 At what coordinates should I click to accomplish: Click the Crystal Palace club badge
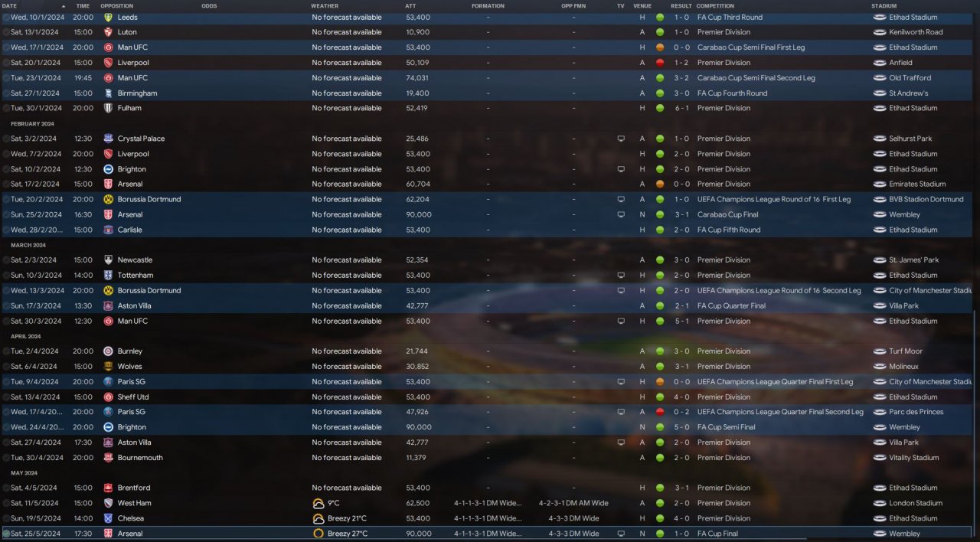click(x=108, y=139)
